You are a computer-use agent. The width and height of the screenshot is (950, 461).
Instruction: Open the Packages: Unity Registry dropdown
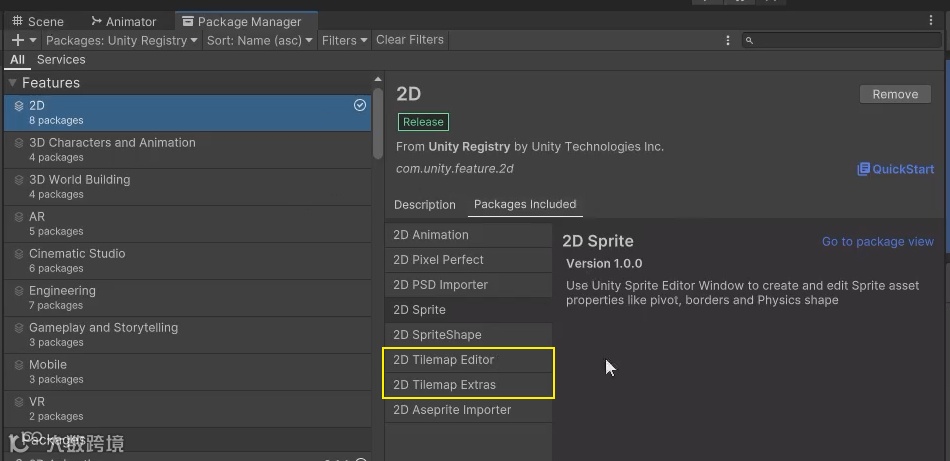[122, 41]
